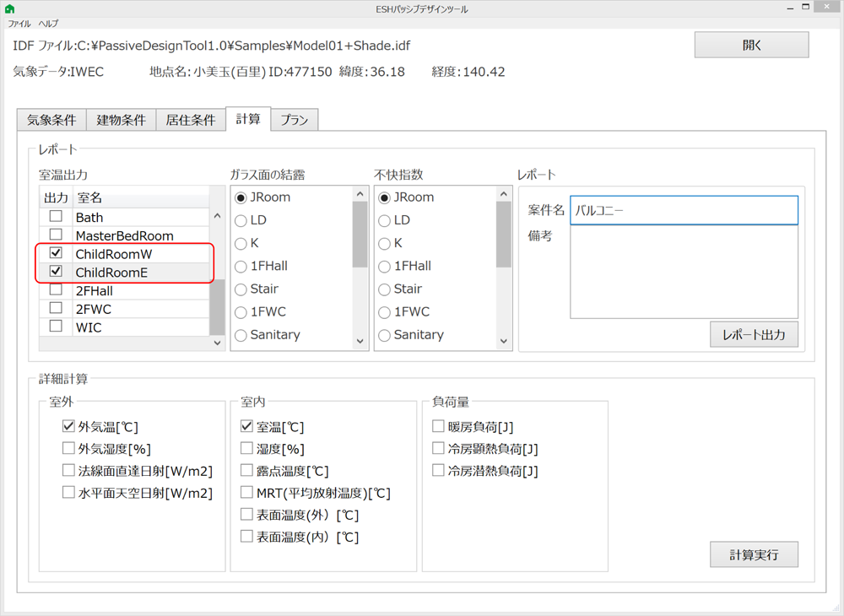Uncheck 室温[℃] checkbox
844x616 pixels.
tap(246, 427)
